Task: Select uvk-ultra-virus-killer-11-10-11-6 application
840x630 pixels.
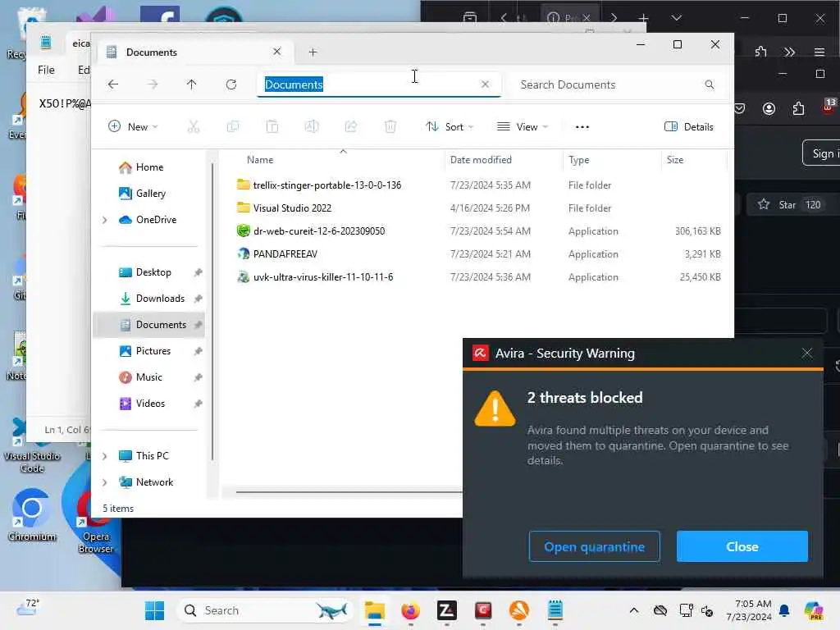Action: [x=323, y=277]
